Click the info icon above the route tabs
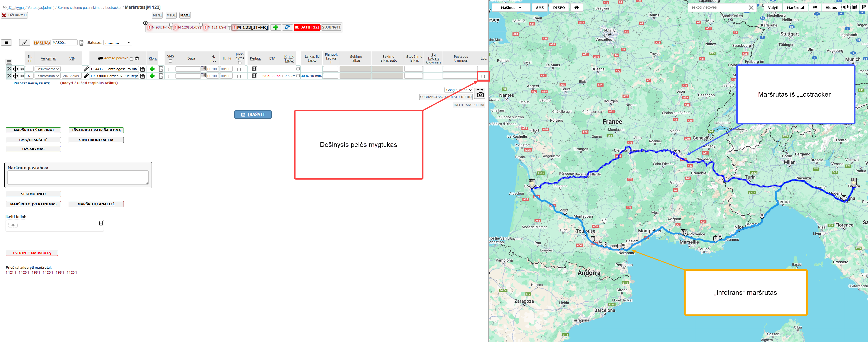 pyautogui.click(x=145, y=23)
